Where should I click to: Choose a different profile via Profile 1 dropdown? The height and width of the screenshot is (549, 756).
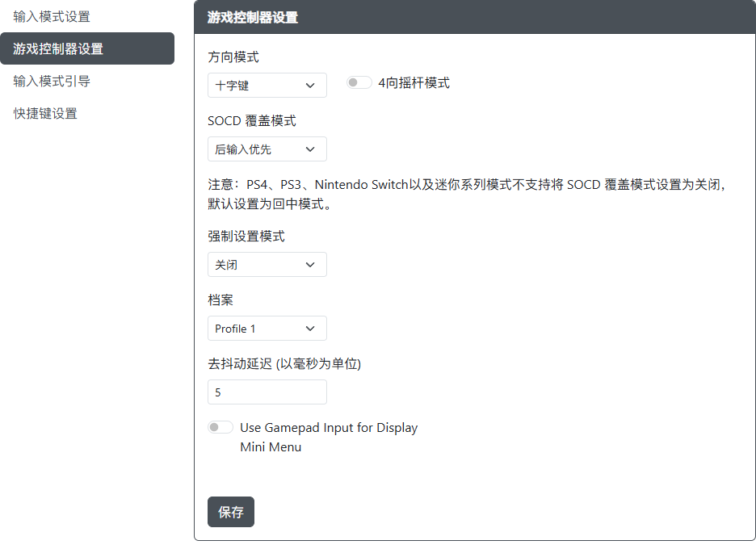click(x=267, y=328)
